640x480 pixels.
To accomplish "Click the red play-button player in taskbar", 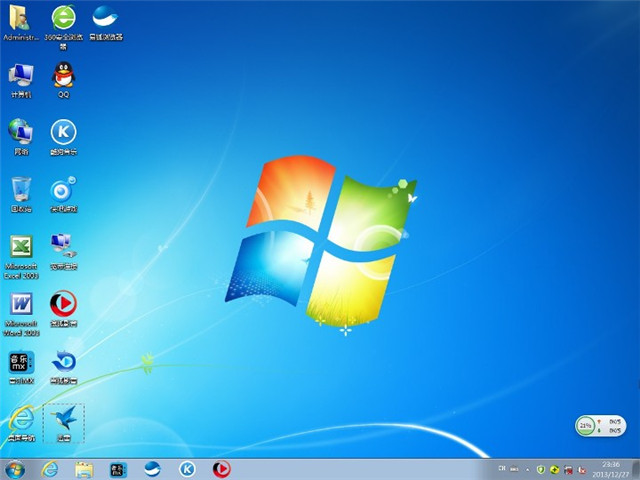I will click(x=221, y=469).
